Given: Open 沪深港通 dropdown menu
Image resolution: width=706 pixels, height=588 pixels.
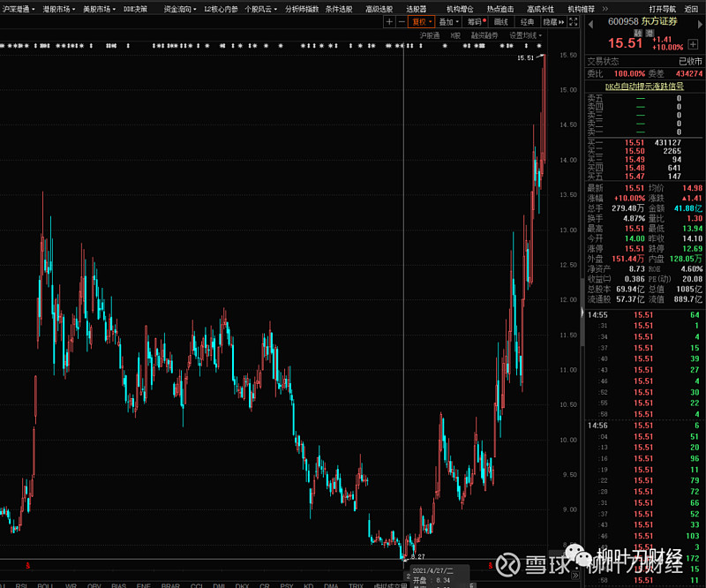Looking at the screenshot, I should [x=19, y=9].
